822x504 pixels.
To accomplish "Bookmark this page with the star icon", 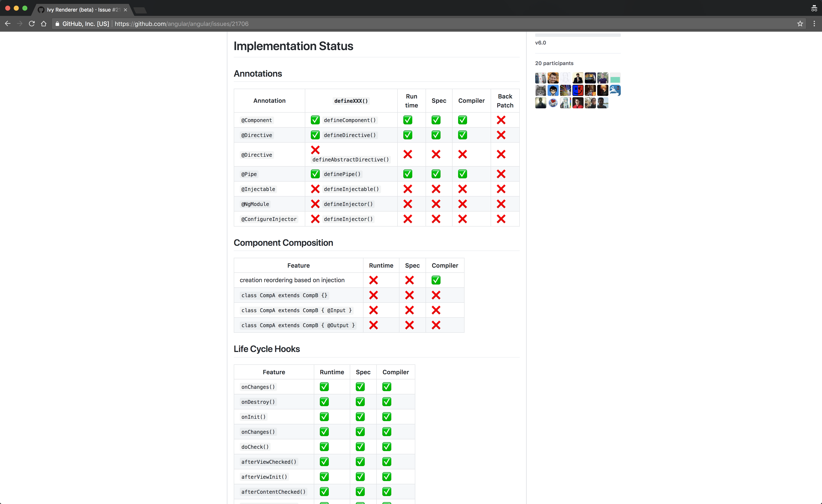I will click(800, 24).
